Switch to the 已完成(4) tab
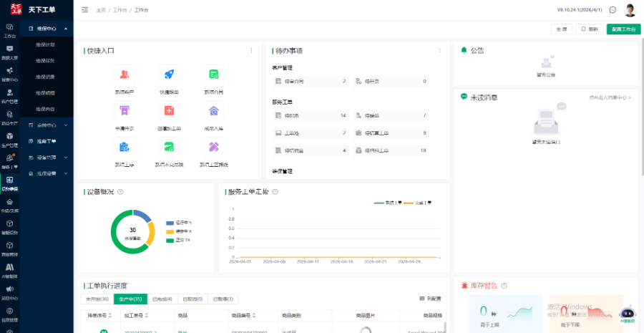The height and width of the screenshot is (333, 644). click(x=162, y=299)
